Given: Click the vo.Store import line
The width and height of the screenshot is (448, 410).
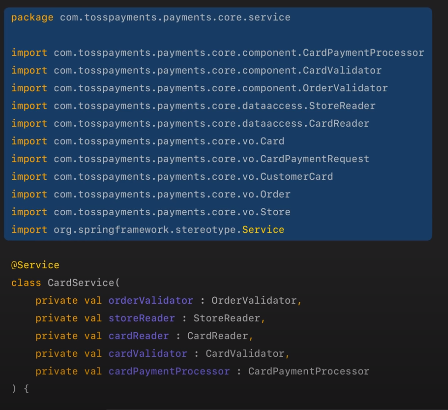Looking at the screenshot, I should point(151,212).
